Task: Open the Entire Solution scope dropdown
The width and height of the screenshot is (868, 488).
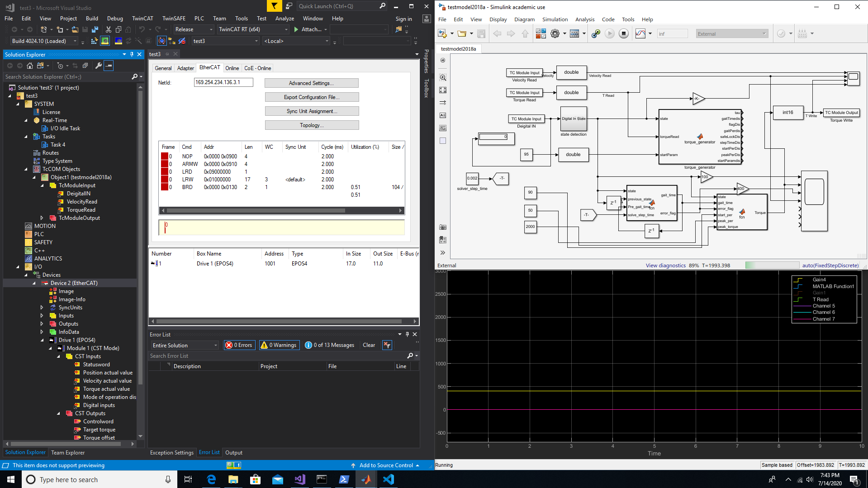Action: tap(185, 345)
